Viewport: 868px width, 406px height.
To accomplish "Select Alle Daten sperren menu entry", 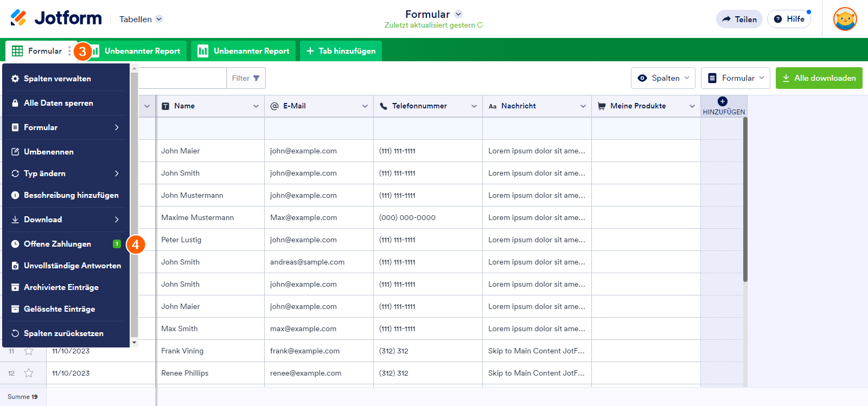I will tap(65, 103).
